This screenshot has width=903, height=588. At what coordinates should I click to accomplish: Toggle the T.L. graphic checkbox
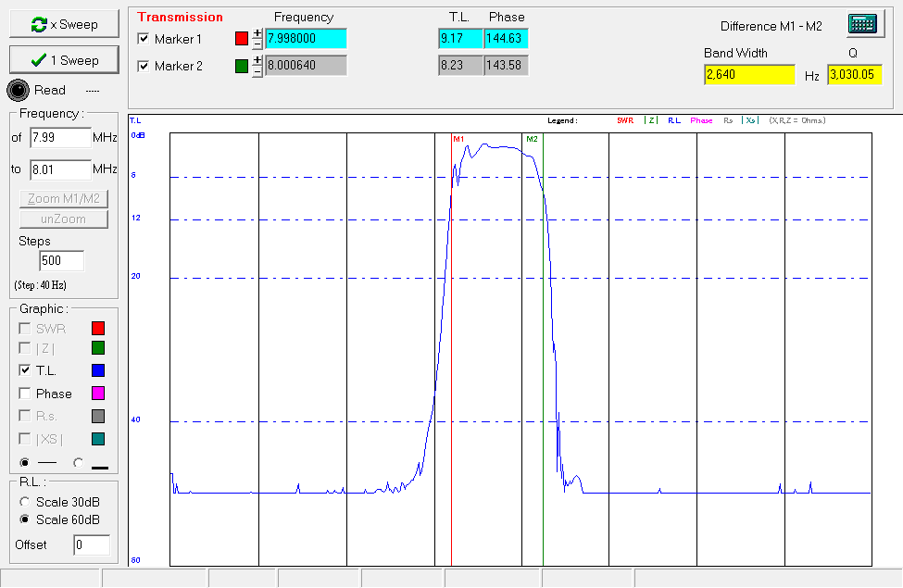[x=26, y=370]
